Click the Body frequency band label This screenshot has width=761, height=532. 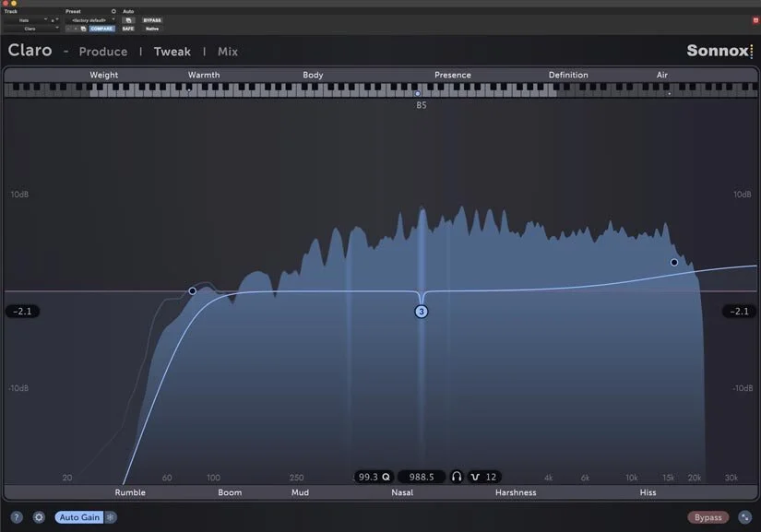click(313, 75)
